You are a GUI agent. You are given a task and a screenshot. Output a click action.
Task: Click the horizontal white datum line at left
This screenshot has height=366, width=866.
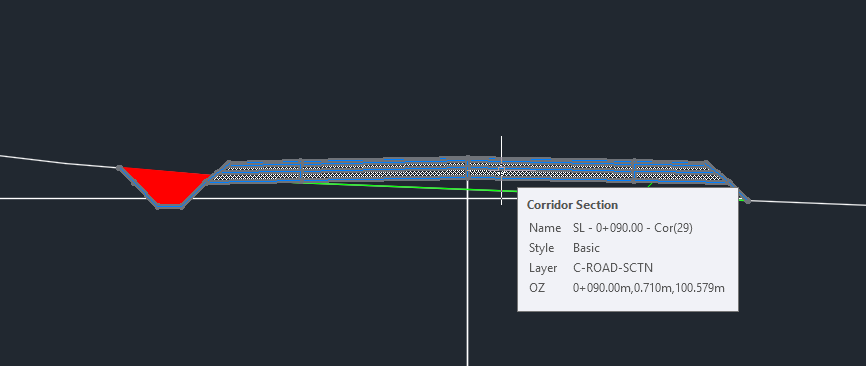[72, 198]
